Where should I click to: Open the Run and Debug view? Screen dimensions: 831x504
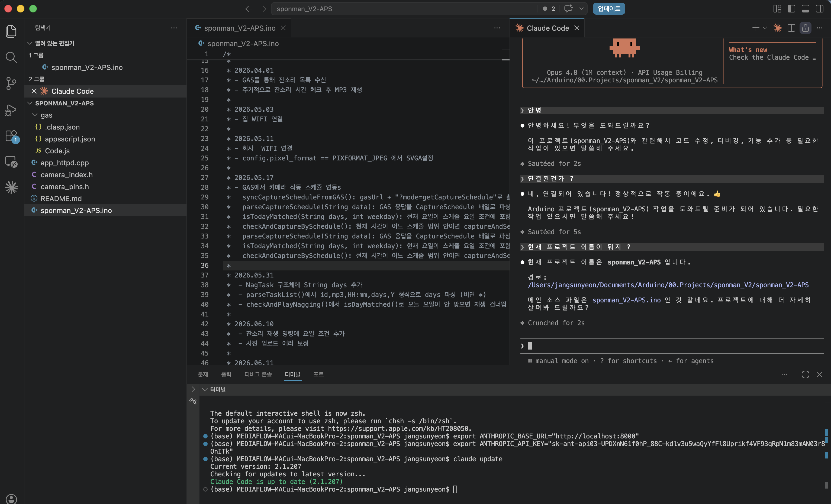tap(11, 110)
